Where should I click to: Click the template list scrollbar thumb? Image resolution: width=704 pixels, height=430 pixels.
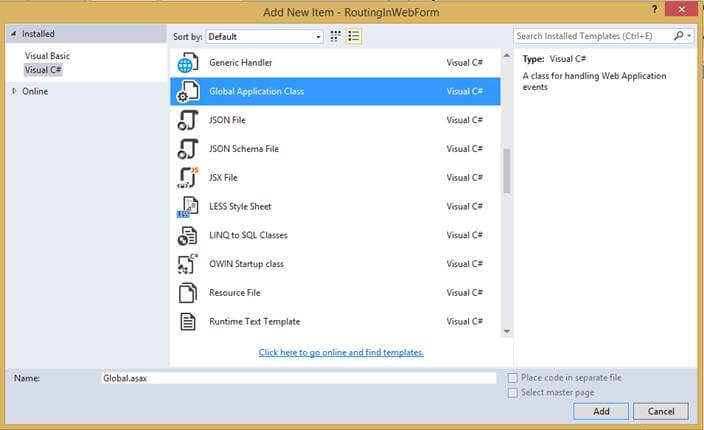pos(507,171)
